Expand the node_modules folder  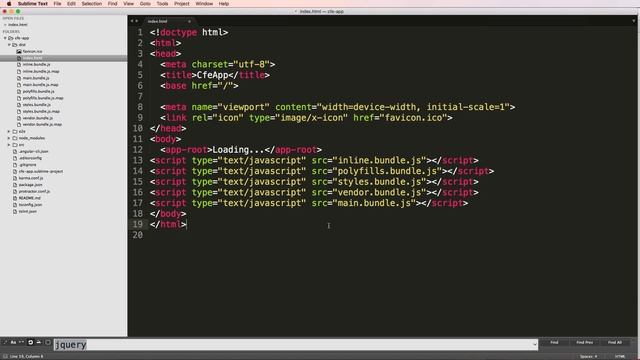coord(9,138)
